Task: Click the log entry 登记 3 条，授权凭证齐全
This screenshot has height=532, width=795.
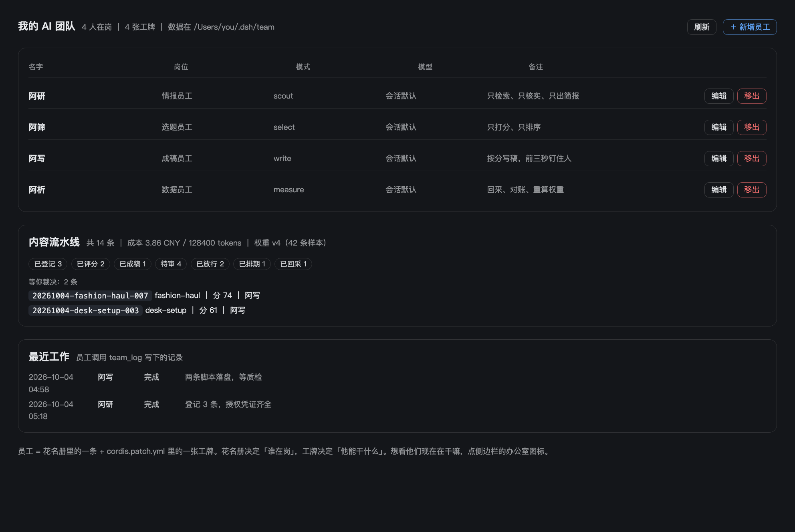Action: click(228, 405)
